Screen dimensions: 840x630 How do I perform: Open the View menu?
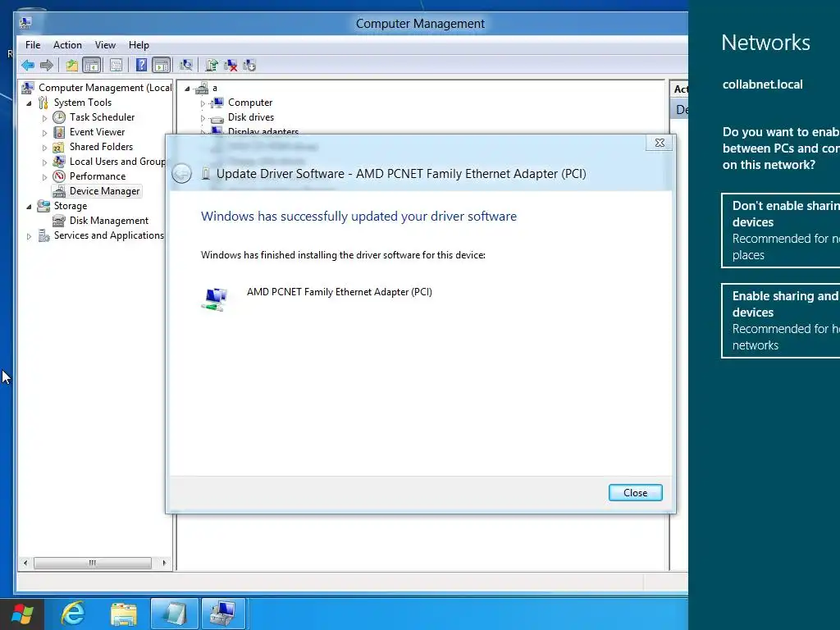pyautogui.click(x=105, y=45)
